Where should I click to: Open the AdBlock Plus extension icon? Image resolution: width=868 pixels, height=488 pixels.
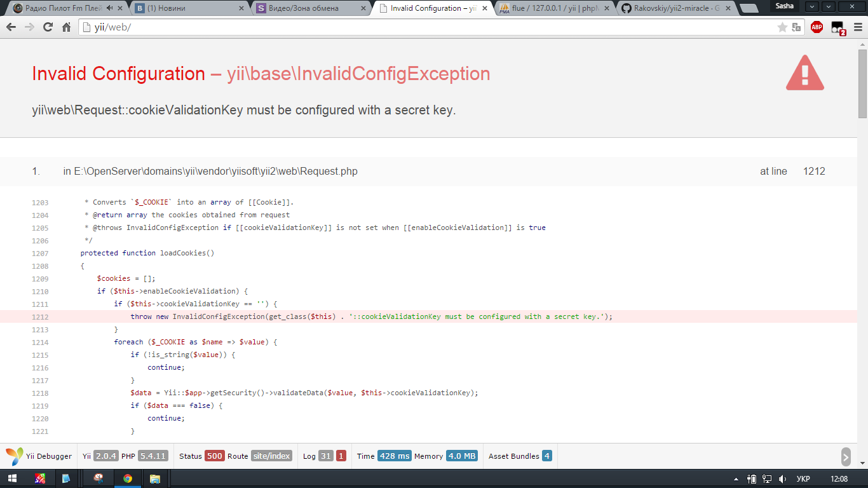point(817,27)
